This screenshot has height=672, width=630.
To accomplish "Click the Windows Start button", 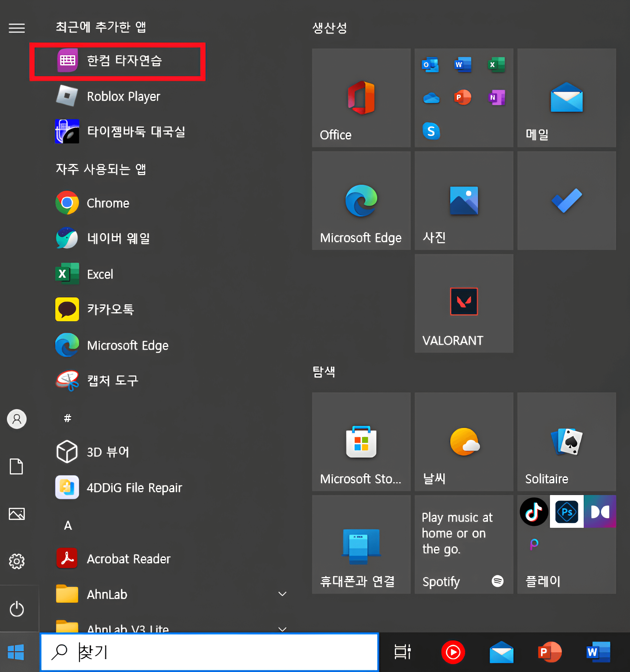I will pos(16,652).
